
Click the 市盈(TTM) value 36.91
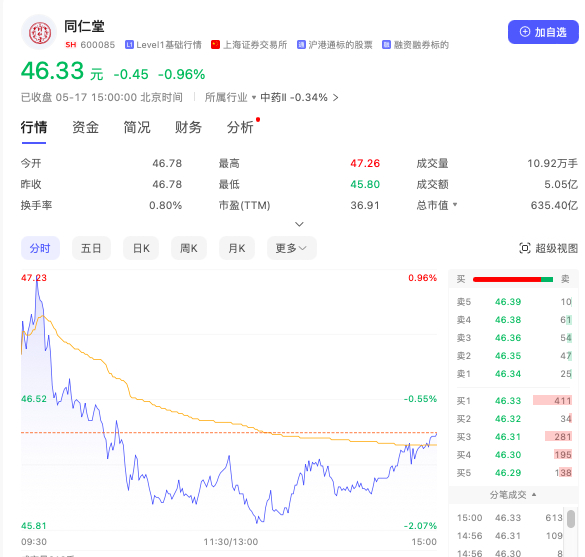[365, 206]
